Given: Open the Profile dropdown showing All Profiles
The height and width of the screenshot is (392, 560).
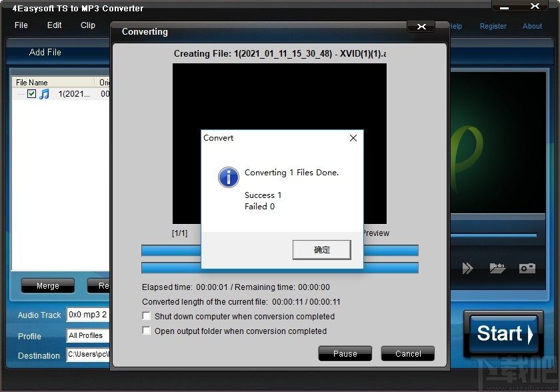Looking at the screenshot, I should click(x=87, y=335).
